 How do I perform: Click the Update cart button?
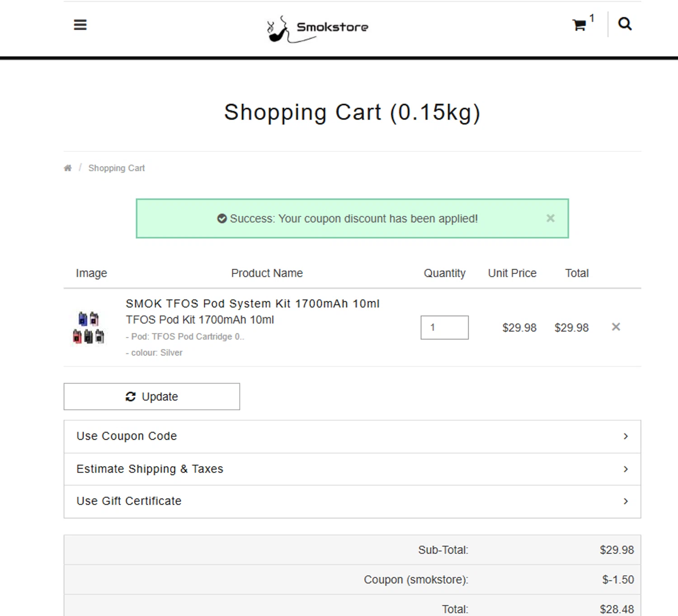click(x=152, y=397)
